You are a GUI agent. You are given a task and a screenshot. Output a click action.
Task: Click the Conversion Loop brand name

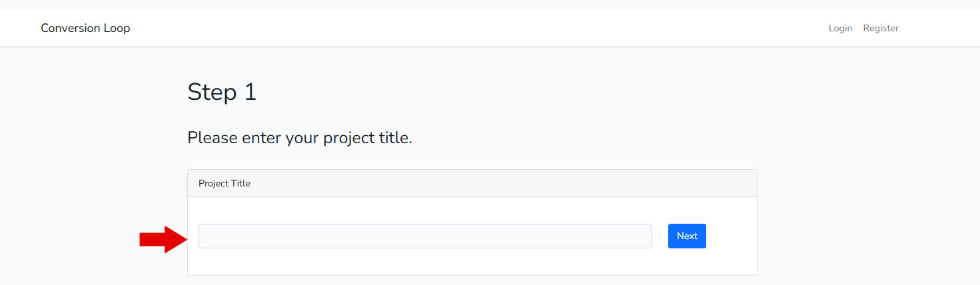[x=85, y=28]
